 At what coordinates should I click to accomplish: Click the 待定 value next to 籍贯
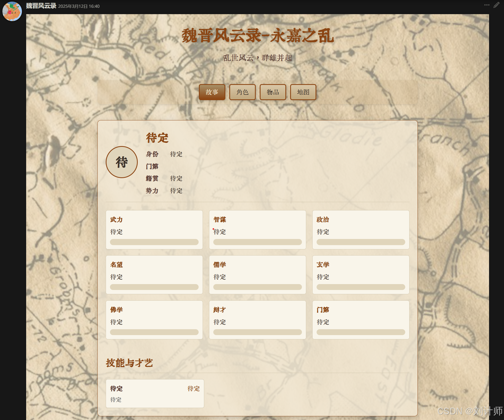pyautogui.click(x=176, y=179)
